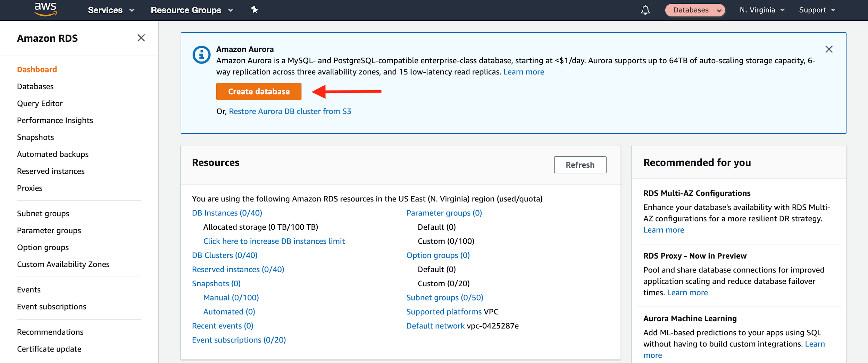
Task: Click the AWS logo in navbar
Action: point(45,9)
